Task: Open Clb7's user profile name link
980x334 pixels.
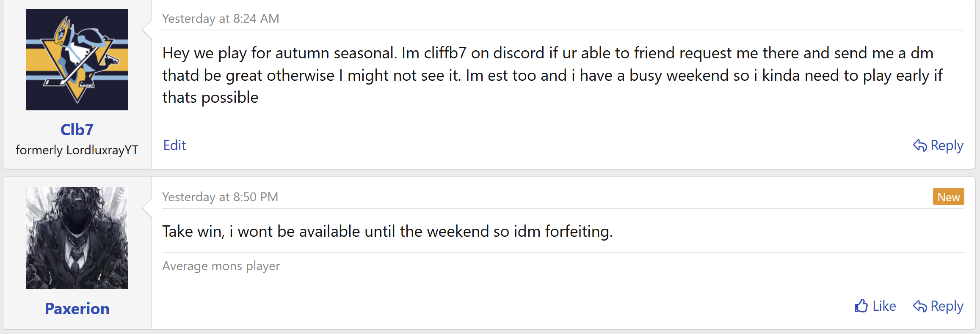Action: pos(77,130)
